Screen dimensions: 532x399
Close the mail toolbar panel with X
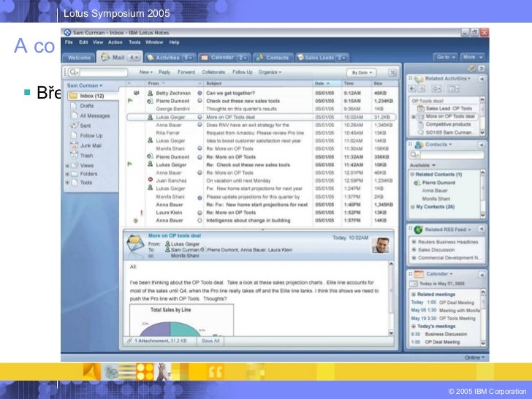[392, 72]
